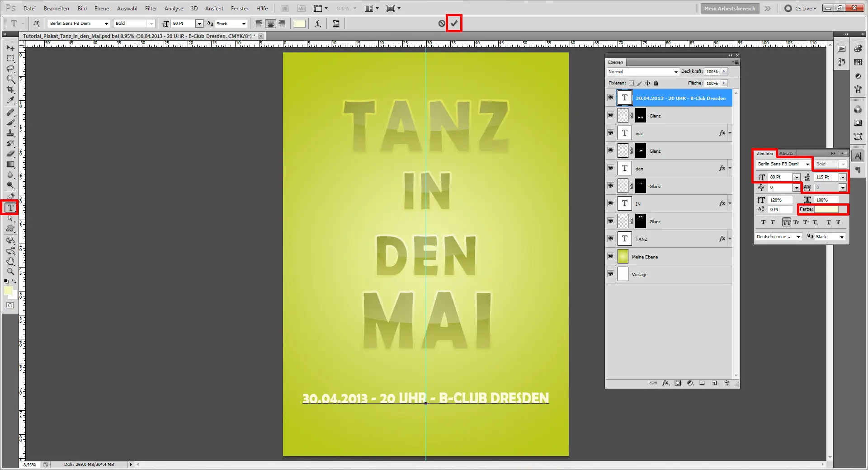Select the Horizontal Type tool
868x470 pixels.
tap(10, 207)
